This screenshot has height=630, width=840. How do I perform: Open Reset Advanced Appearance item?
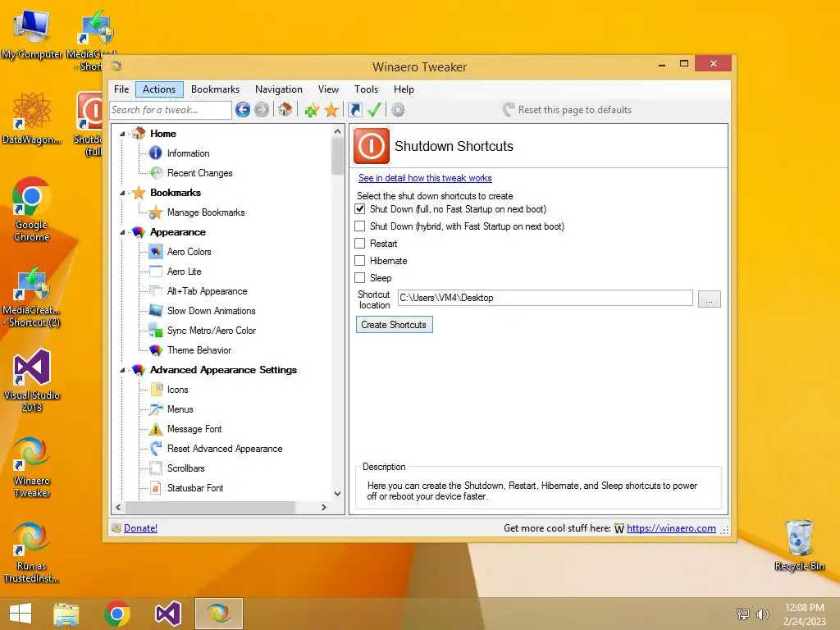(225, 449)
